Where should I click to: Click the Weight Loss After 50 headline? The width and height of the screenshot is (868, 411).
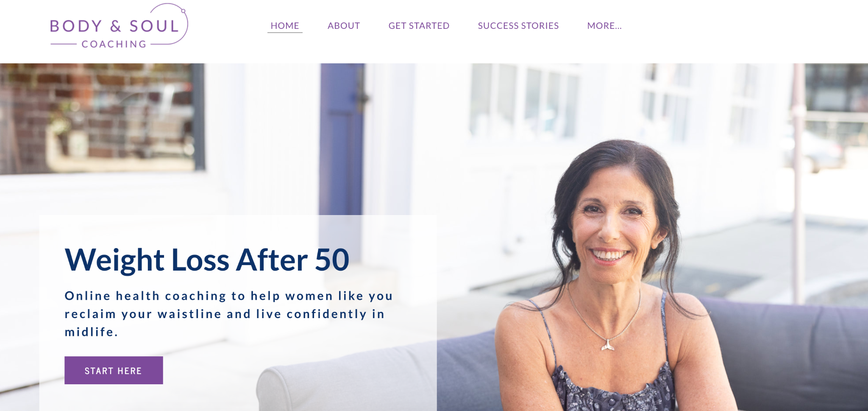tap(207, 260)
